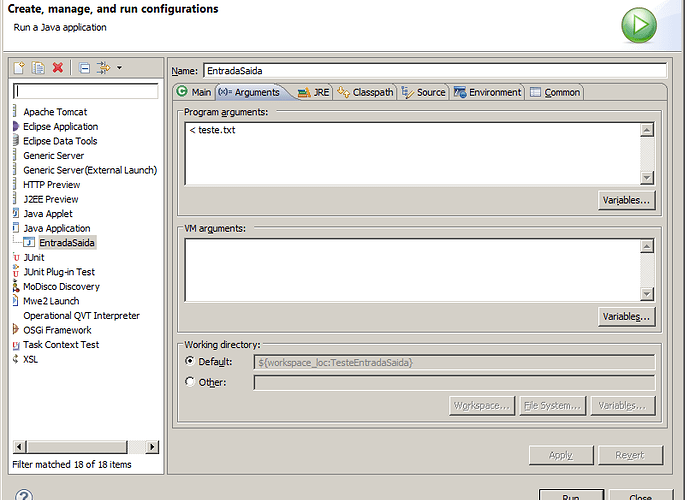Click the EntradaSaida configuration icon
This screenshot has width=690, height=500.
tap(29, 243)
